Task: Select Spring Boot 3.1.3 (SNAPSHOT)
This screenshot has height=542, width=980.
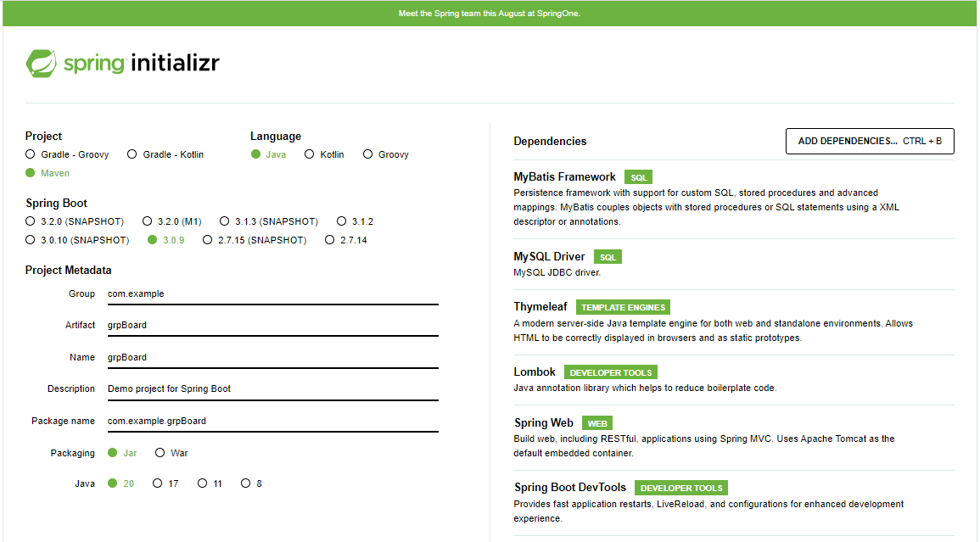Action: click(269, 221)
